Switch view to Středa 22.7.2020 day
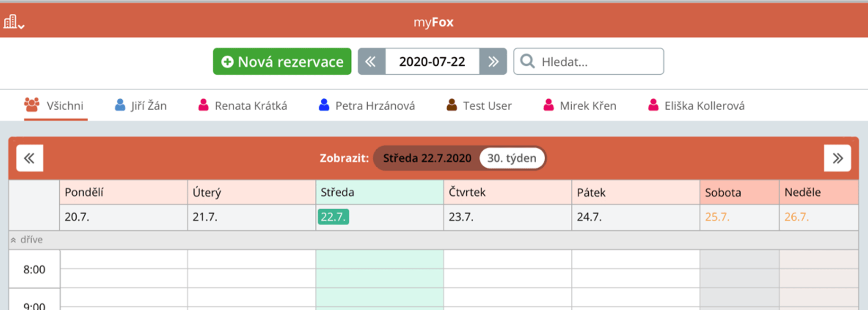Viewport: 868px width, 310px height. pyautogui.click(x=427, y=158)
